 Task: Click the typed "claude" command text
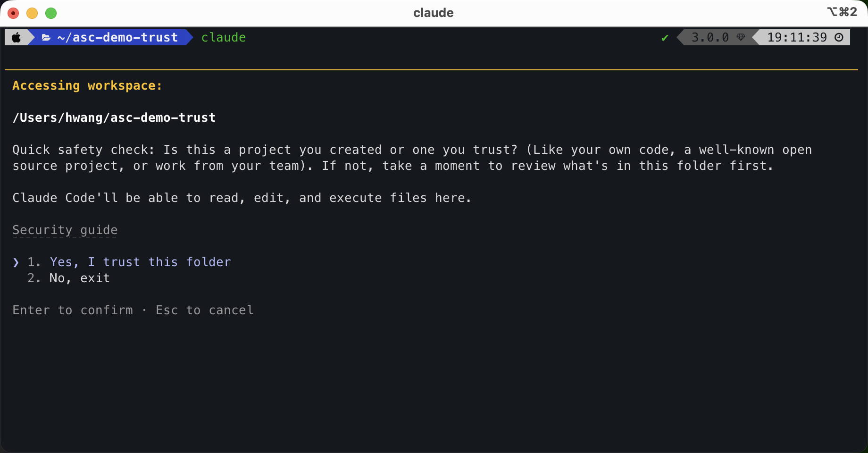(x=224, y=37)
